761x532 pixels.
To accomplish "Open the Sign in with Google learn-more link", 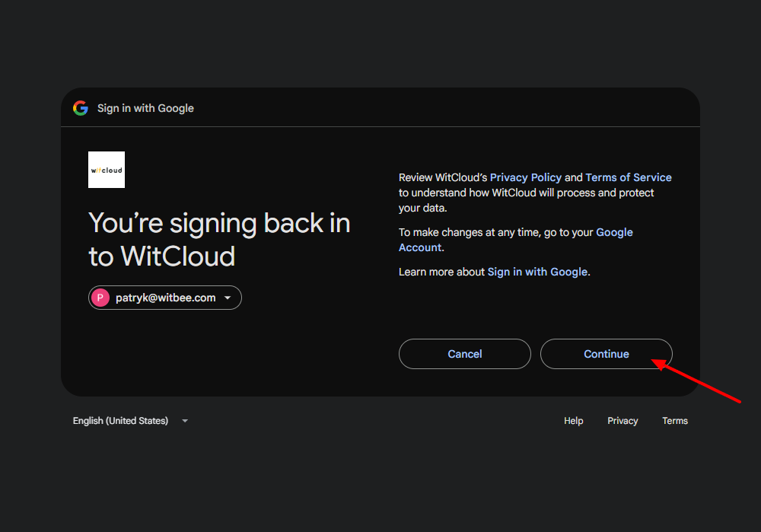I will 537,272.
